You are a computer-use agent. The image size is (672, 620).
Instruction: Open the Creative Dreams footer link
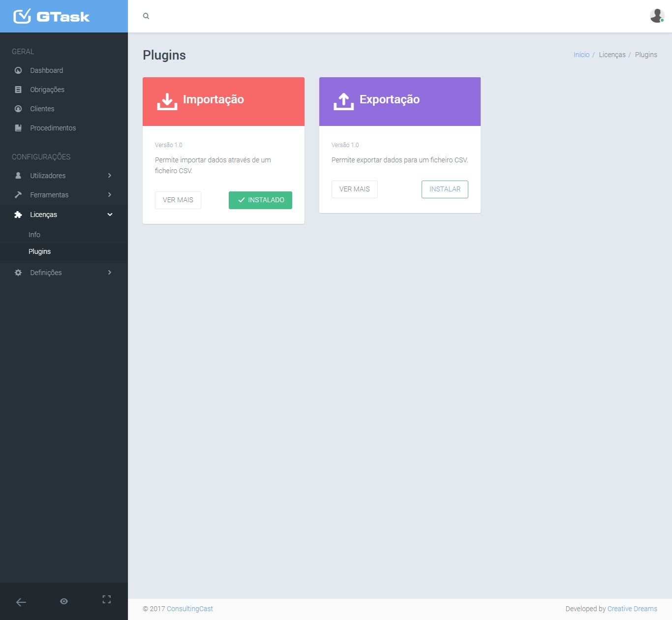click(632, 609)
